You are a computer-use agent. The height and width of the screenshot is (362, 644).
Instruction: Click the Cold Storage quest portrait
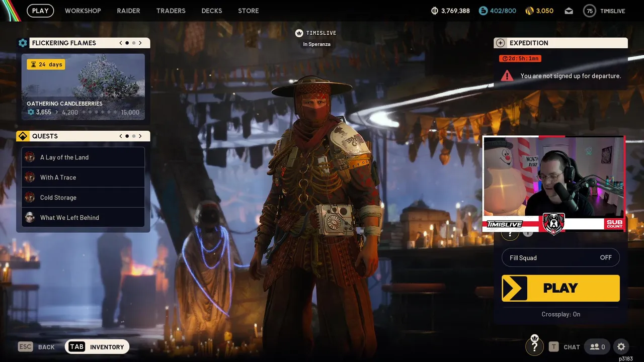point(30,197)
